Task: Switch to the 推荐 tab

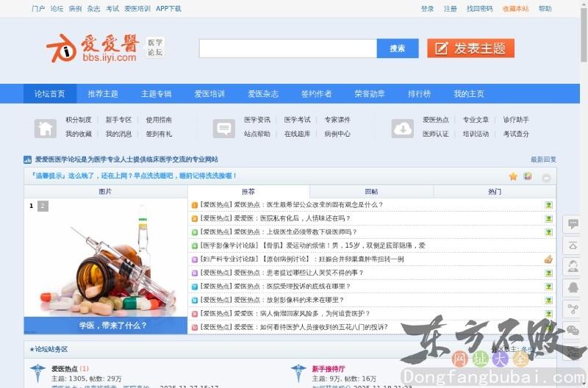Action: coord(248,192)
